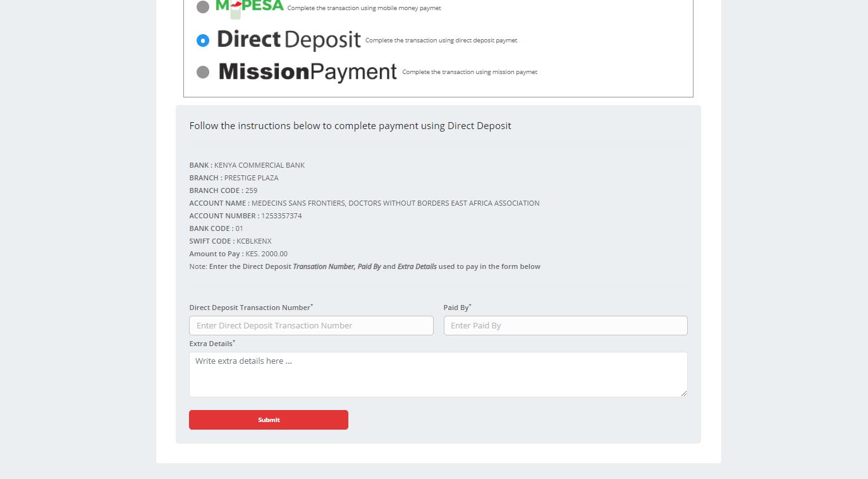Click the Direct Deposit logo

pos(289,40)
